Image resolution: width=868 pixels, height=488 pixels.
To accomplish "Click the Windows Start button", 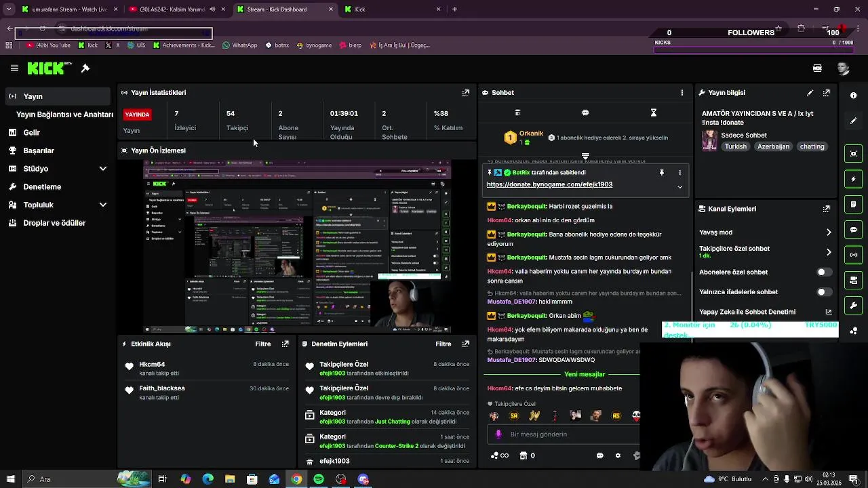I will [x=9, y=479].
